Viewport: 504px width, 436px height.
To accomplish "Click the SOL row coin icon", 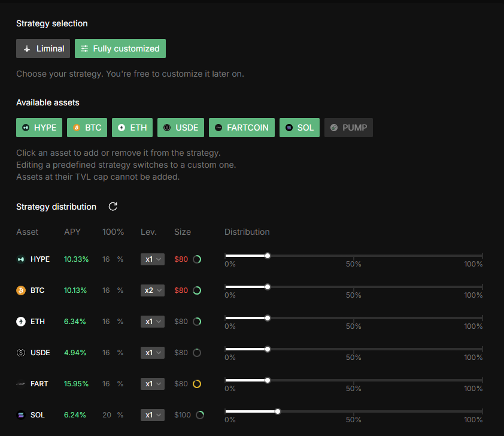I will coord(21,415).
